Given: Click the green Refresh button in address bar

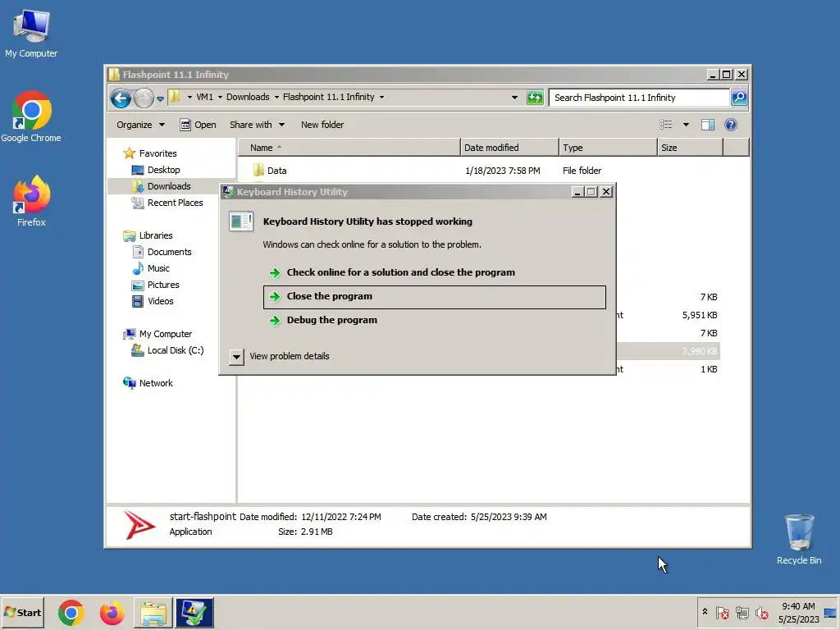Looking at the screenshot, I should click(535, 98).
